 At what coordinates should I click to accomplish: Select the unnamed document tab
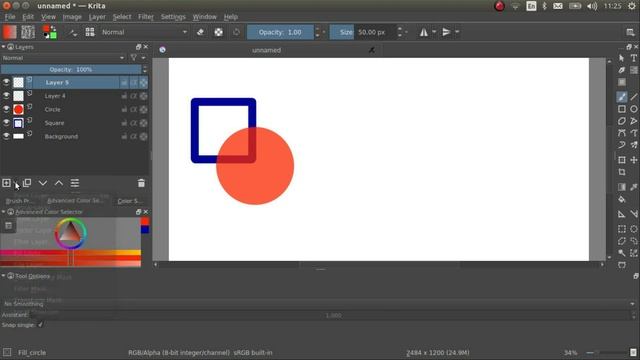[267, 50]
